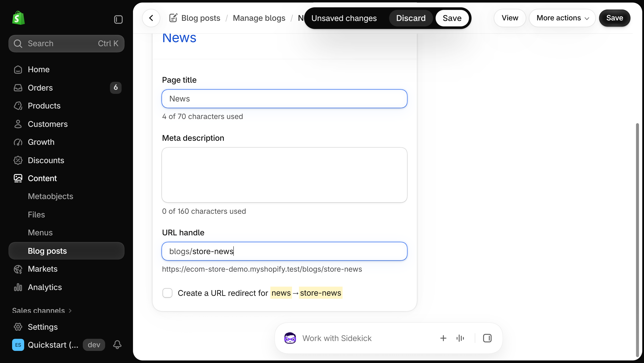The height and width of the screenshot is (363, 644).
Task: Click the Sidekick plus icon
Action: pyautogui.click(x=443, y=338)
